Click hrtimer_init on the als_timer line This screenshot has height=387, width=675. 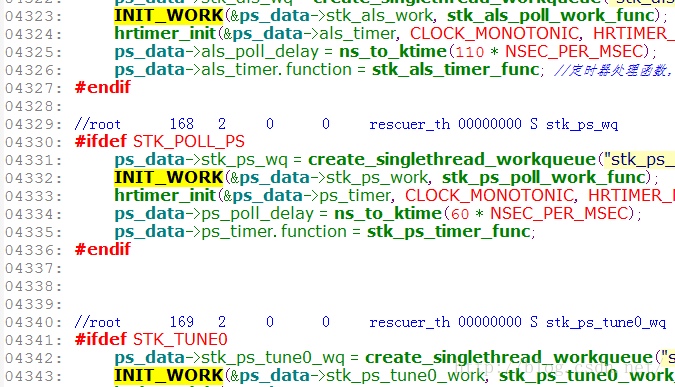[165, 34]
